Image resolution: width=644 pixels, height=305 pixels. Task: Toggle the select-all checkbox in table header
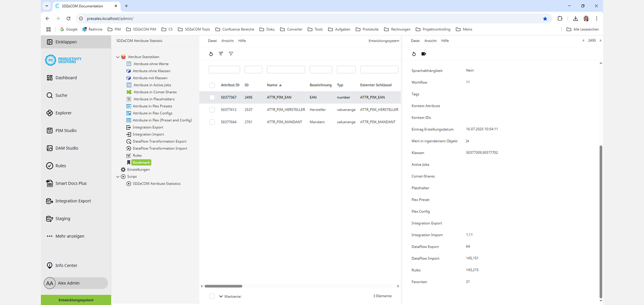click(x=212, y=85)
